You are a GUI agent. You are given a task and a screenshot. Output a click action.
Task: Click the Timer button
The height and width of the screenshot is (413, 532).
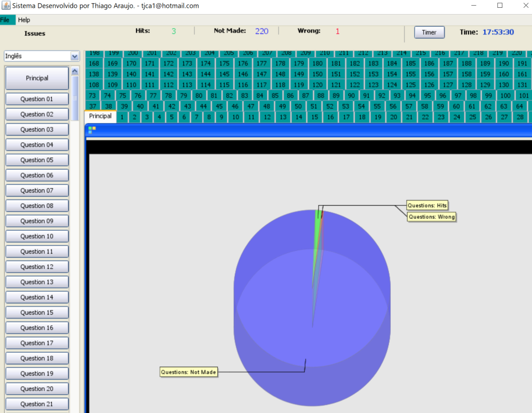tap(429, 32)
